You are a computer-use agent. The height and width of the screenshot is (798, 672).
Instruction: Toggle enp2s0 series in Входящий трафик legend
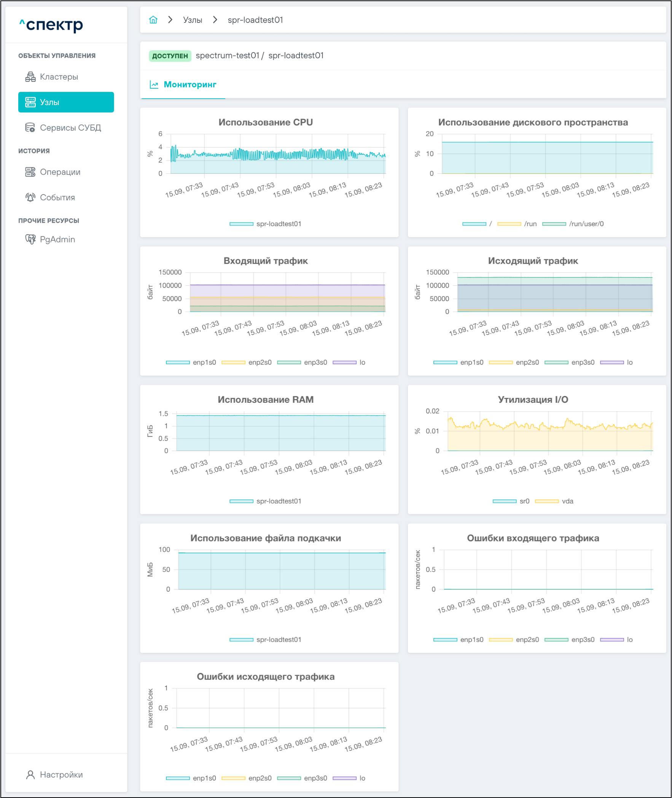tap(247, 362)
